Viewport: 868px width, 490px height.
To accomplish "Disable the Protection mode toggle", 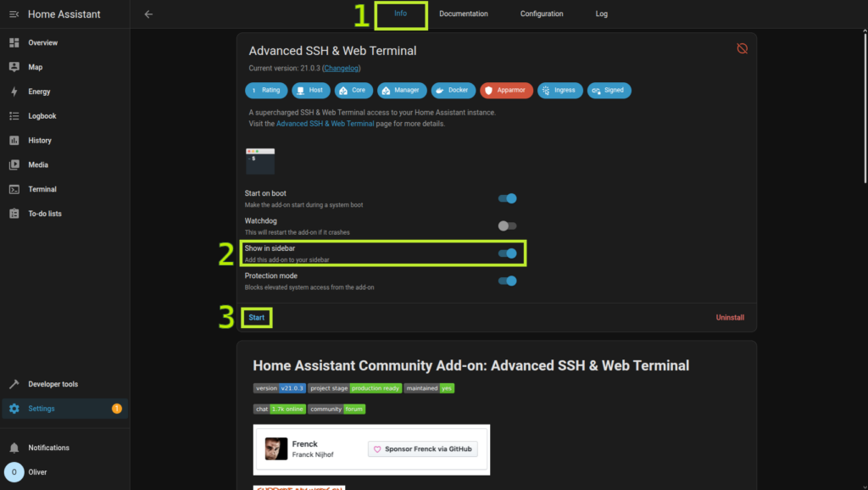I will (507, 281).
